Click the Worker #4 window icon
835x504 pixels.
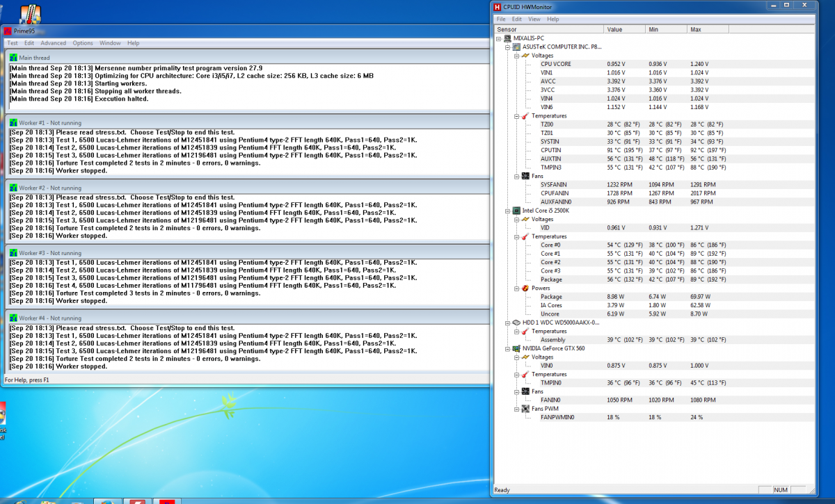(13, 318)
